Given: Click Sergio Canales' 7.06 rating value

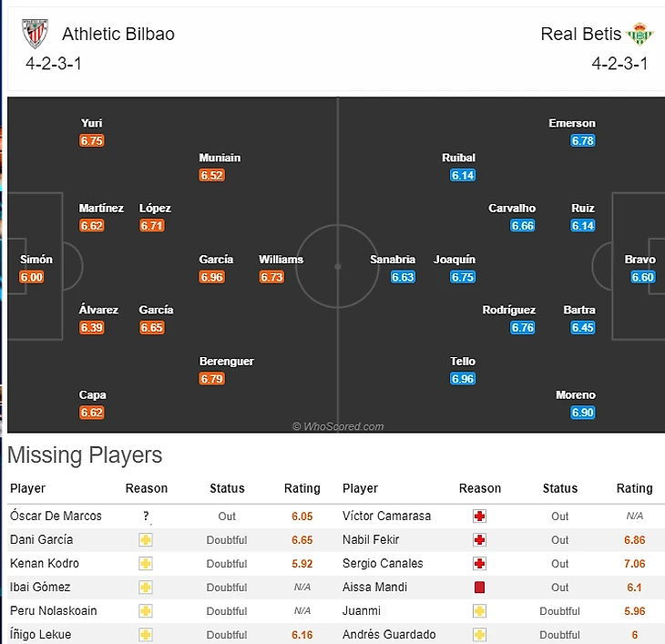Looking at the screenshot, I should tap(635, 564).
